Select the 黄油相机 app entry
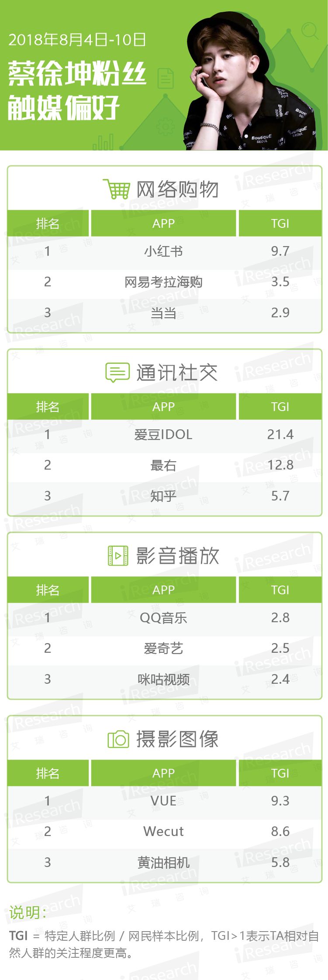 coord(163,862)
